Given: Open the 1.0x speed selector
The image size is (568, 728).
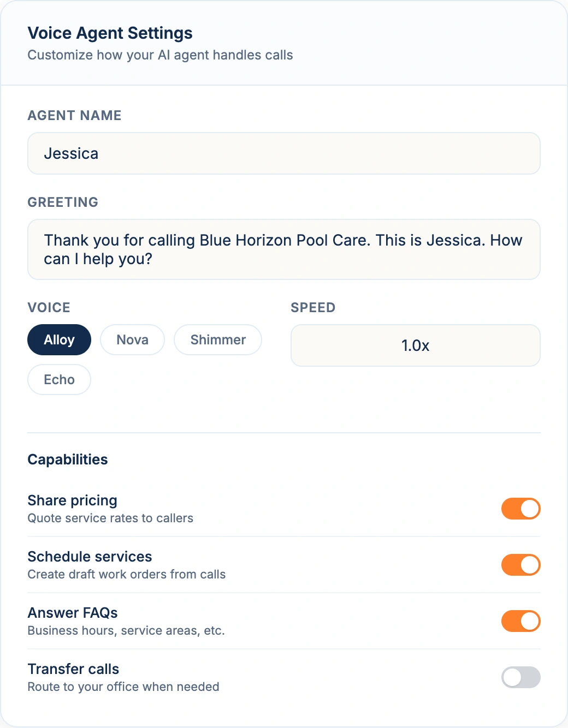Looking at the screenshot, I should coord(415,345).
